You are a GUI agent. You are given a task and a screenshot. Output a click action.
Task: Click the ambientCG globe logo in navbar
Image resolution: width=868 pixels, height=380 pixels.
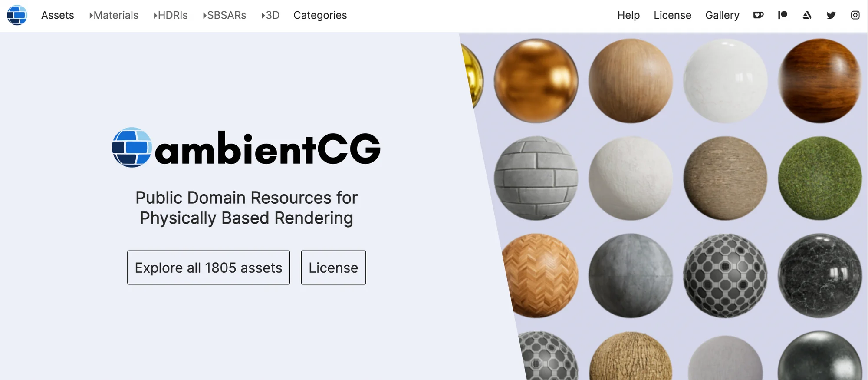click(17, 15)
